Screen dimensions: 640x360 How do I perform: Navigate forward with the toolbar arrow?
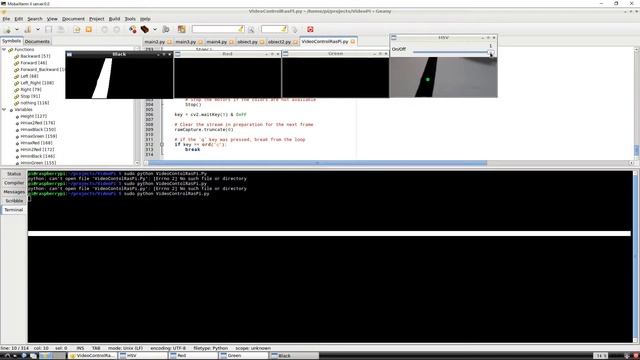[x=117, y=29]
